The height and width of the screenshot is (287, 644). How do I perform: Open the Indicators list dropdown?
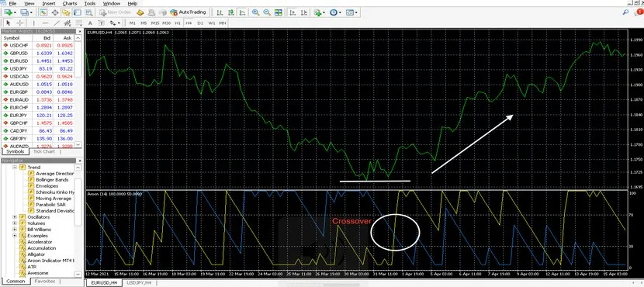(319, 12)
